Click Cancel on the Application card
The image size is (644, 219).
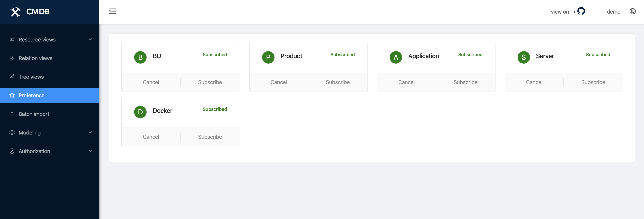[x=406, y=82]
